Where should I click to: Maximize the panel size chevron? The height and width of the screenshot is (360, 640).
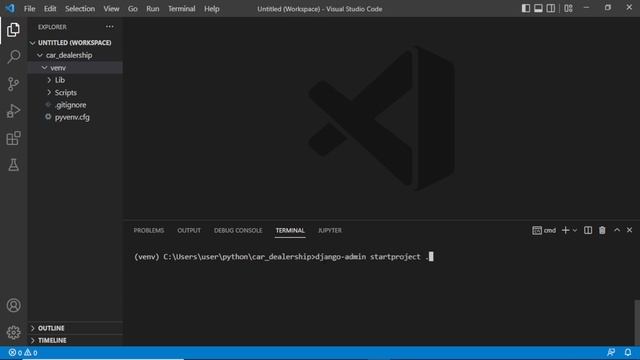click(617, 230)
